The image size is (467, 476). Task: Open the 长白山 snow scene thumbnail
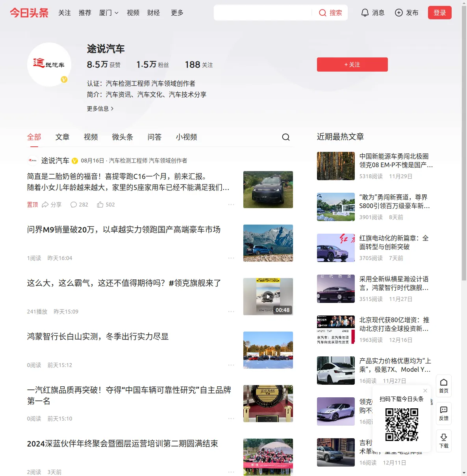click(x=268, y=350)
